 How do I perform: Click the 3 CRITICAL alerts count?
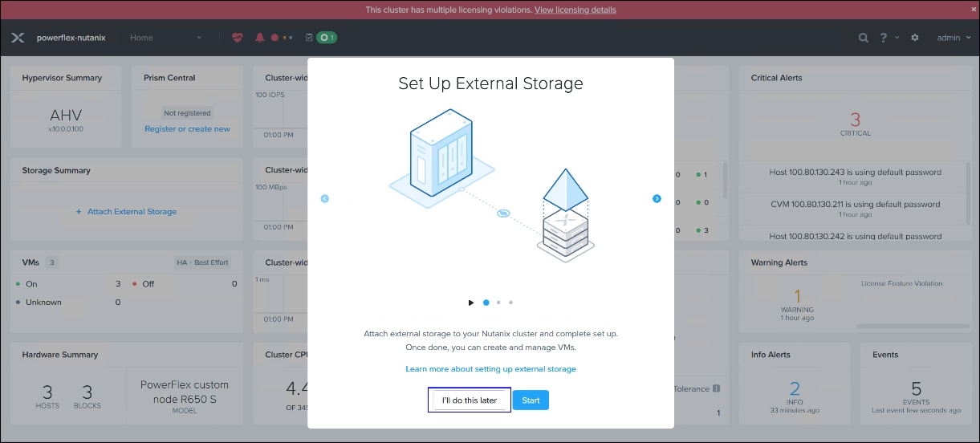pos(855,123)
